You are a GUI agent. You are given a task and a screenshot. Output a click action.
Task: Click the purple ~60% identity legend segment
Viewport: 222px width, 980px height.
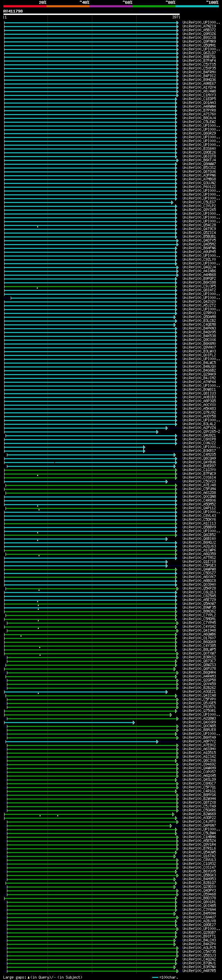click(111, 6)
